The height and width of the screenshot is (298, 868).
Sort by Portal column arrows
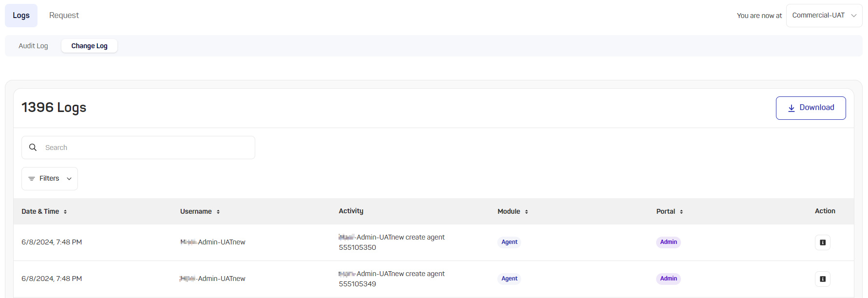681,212
